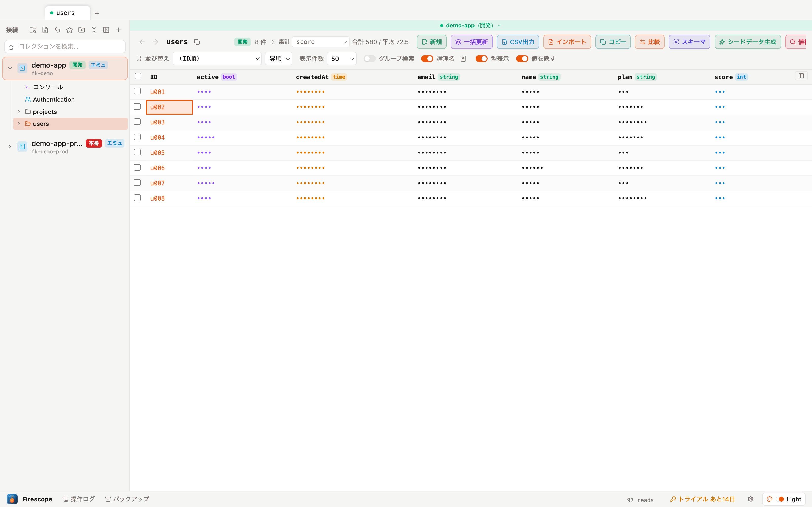Open settings gear in status bar
The image size is (812, 507).
point(751,499)
